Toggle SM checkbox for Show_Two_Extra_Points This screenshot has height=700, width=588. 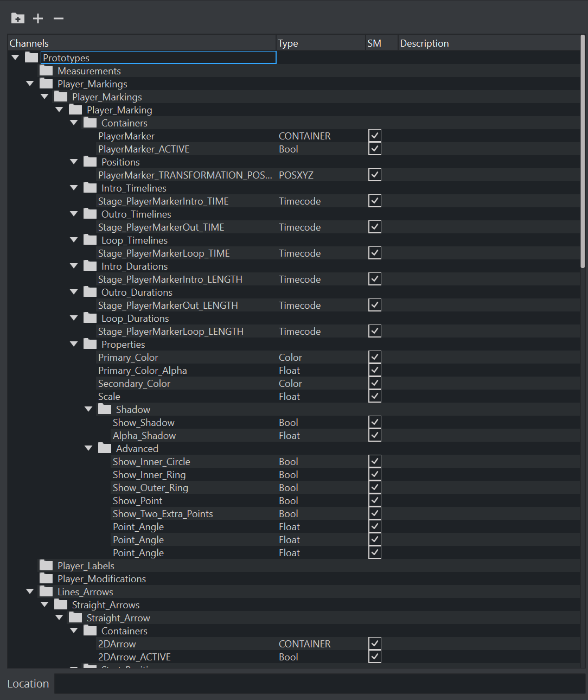375,514
